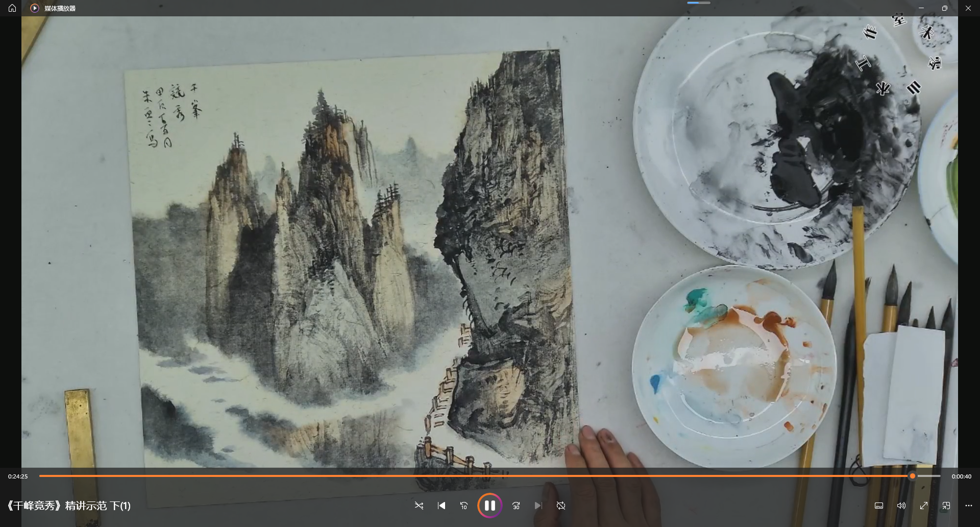The width and height of the screenshot is (980, 527).
Task: Enter full screen mode
Action: pos(924,506)
